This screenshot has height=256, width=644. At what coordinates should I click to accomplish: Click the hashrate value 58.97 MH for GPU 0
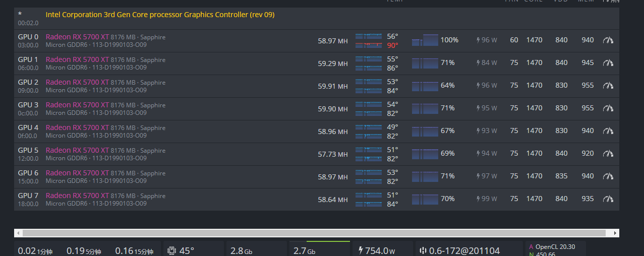tap(333, 41)
